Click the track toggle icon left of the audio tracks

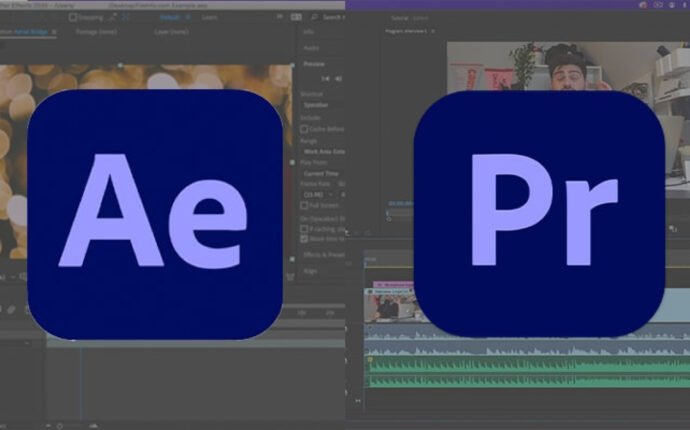point(347,329)
